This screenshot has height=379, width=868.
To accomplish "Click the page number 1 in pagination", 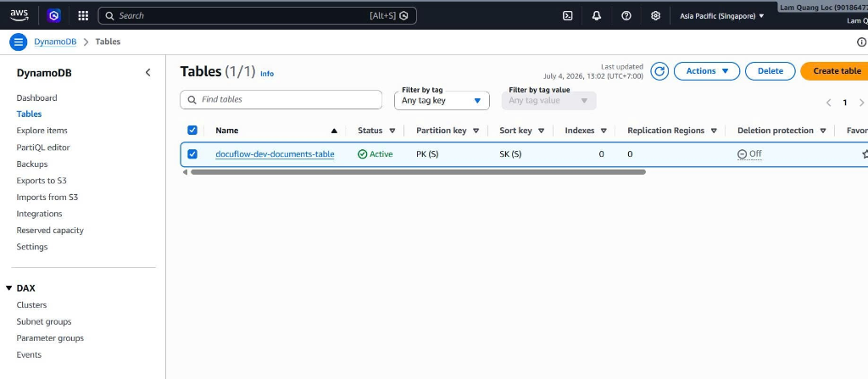I will click(845, 103).
